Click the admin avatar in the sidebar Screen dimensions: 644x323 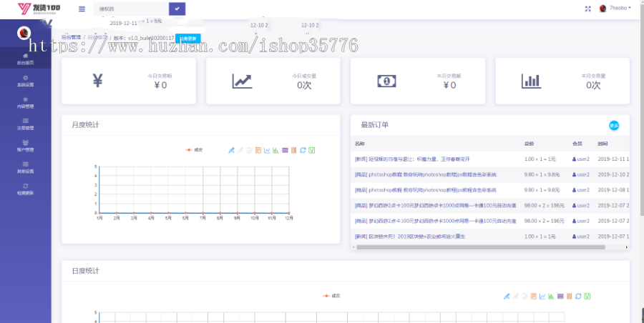24,33
